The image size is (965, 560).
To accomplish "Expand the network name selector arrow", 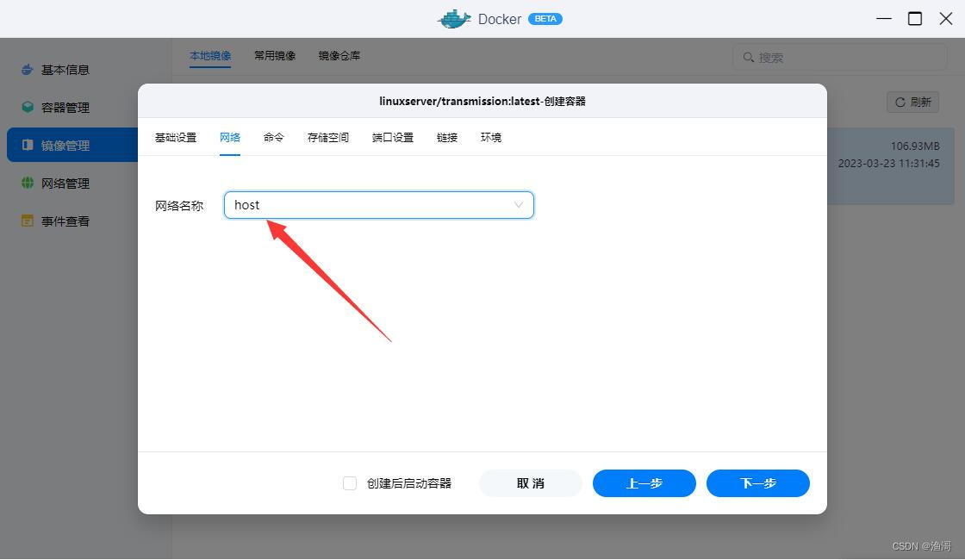I will (x=519, y=205).
